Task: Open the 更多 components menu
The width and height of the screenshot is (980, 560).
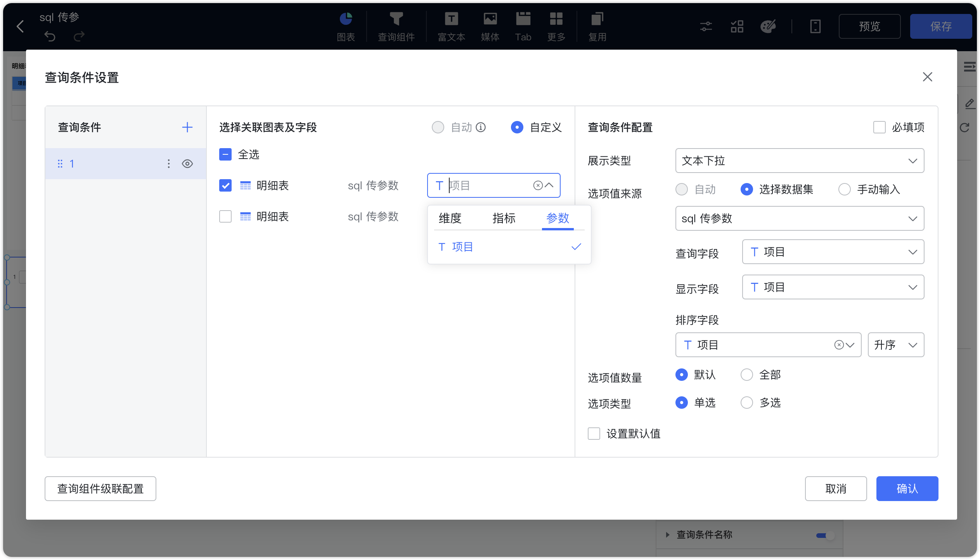Action: click(556, 27)
